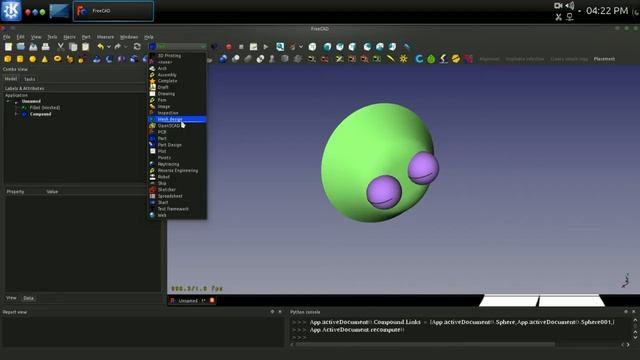This screenshot has width=640, height=360.
Task: Click the FreeCAD taskbar entry
Action: pyautogui.click(x=113, y=11)
